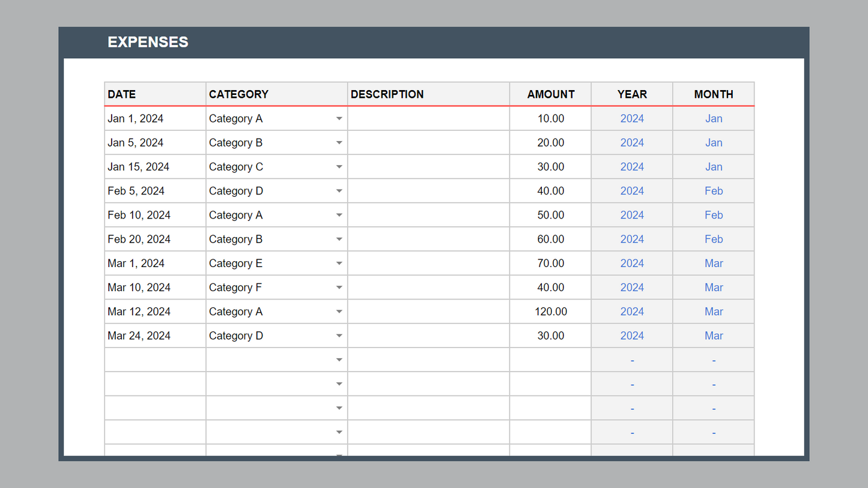Click the 50.00 amount cell on Feb 10 row

(550, 215)
